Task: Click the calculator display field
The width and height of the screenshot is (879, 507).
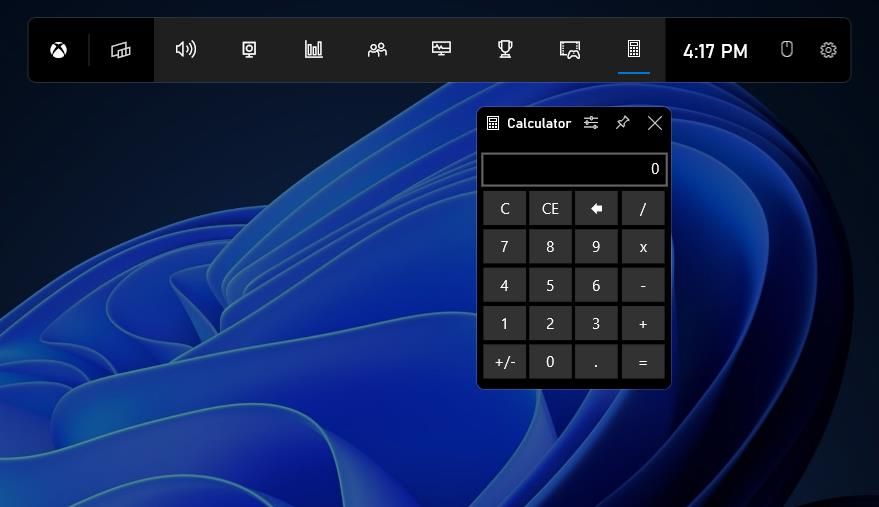Action: point(574,169)
